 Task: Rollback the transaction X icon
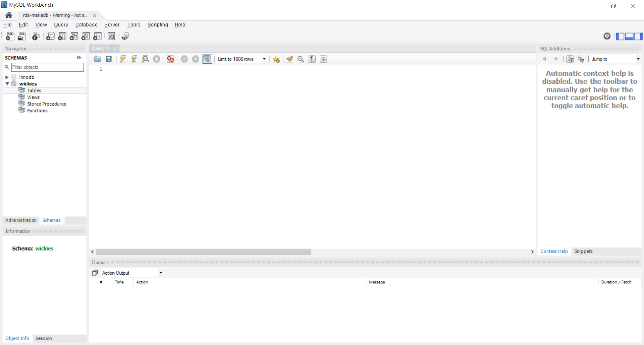(x=196, y=59)
